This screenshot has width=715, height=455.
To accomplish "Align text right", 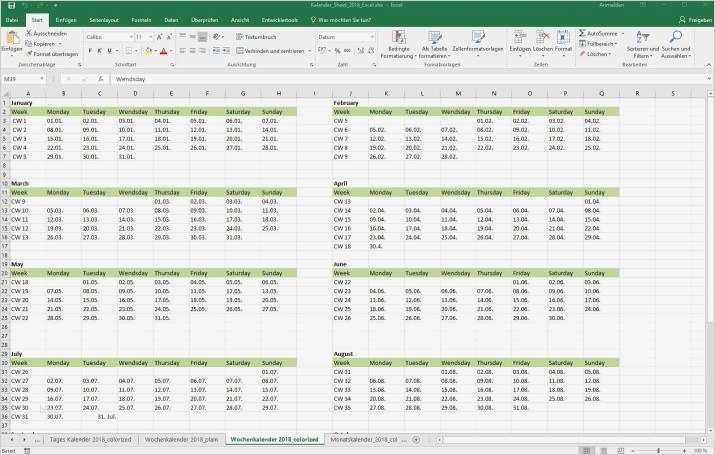I will click(202, 51).
